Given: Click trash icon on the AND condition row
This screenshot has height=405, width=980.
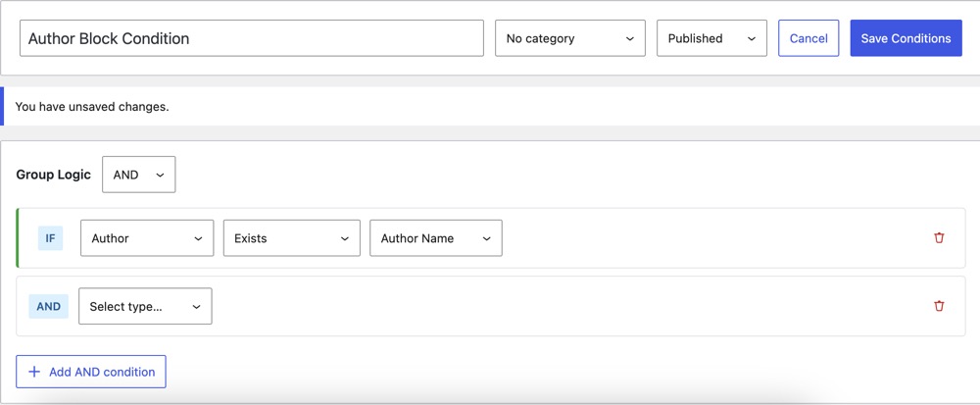Looking at the screenshot, I should tap(939, 306).
